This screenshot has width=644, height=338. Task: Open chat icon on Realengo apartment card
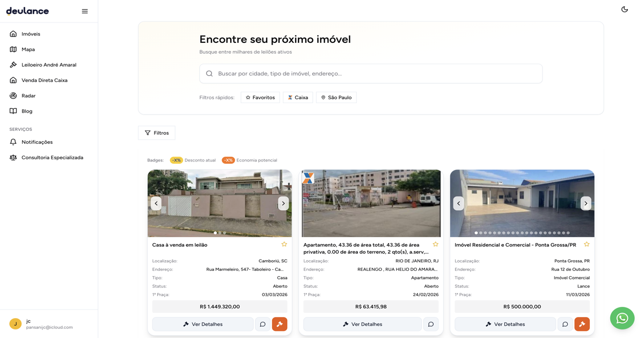(431, 324)
